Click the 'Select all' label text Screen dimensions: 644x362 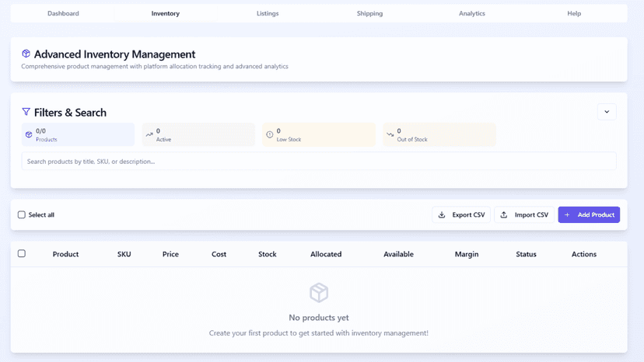41,214
